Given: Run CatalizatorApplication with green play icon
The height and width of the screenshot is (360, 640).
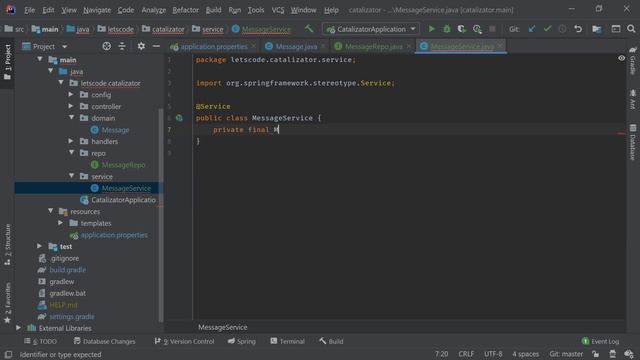Looking at the screenshot, I should tap(431, 29).
